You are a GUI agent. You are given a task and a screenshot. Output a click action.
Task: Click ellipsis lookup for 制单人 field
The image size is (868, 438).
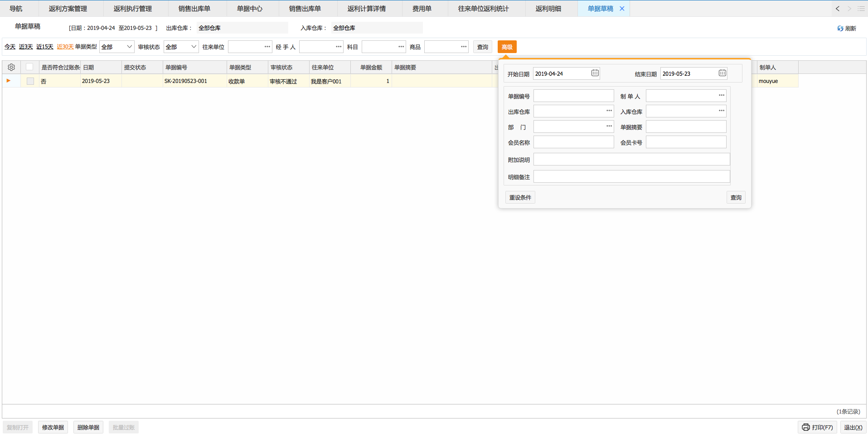(x=721, y=96)
